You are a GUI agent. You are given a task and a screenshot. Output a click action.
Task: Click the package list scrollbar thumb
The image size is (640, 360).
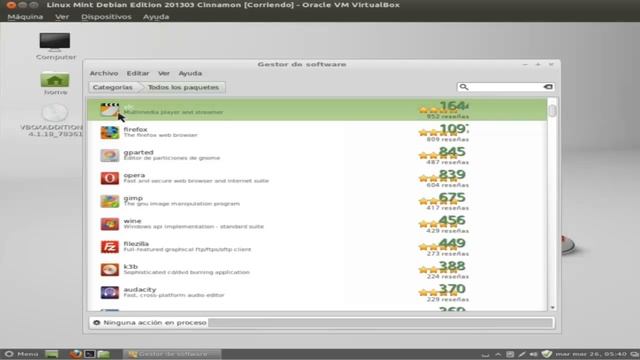[x=552, y=111]
